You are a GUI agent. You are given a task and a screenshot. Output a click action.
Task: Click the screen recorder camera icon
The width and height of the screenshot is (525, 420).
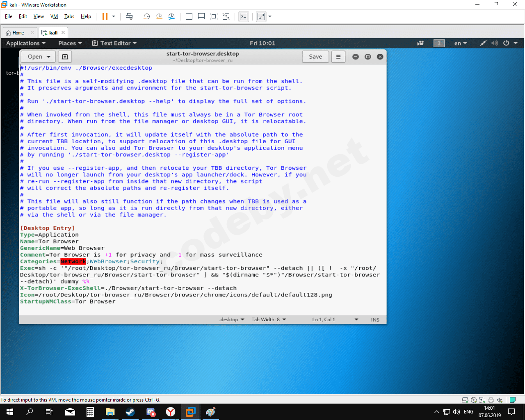pos(420,43)
